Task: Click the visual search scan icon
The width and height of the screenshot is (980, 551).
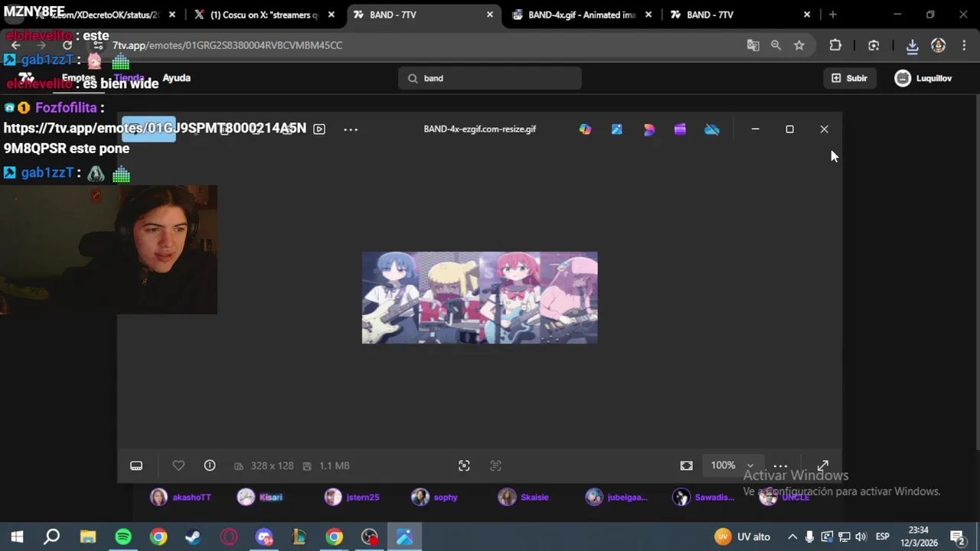Action: [464, 465]
